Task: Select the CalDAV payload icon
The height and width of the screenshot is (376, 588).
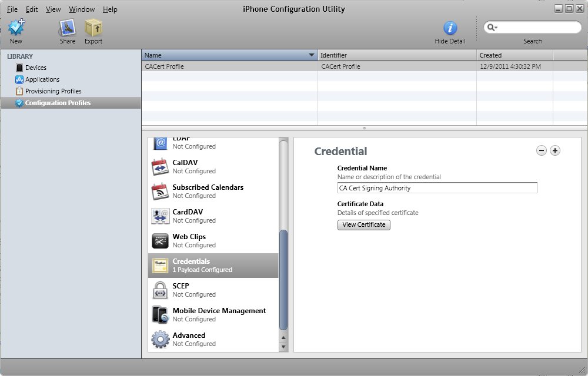Action: pos(160,167)
